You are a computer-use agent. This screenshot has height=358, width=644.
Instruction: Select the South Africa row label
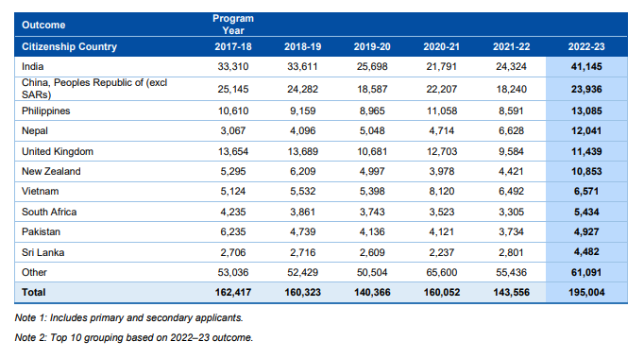[49, 213]
